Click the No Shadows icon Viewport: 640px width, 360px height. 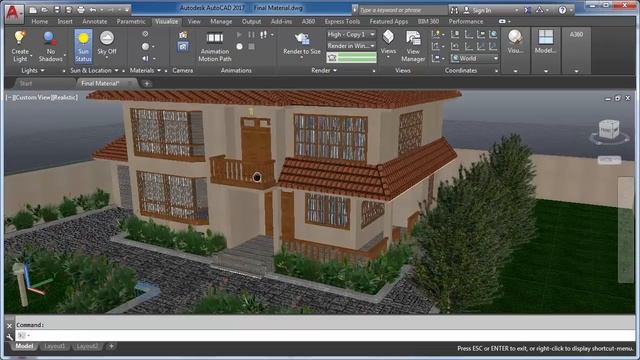(50, 38)
